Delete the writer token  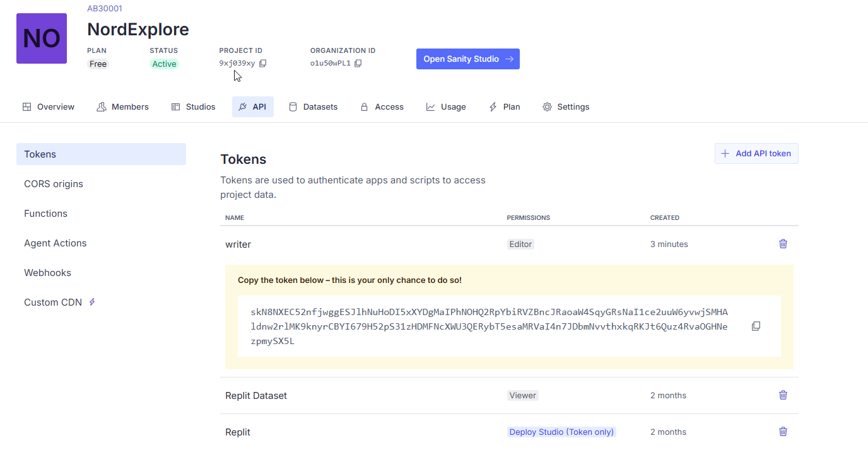click(x=783, y=244)
